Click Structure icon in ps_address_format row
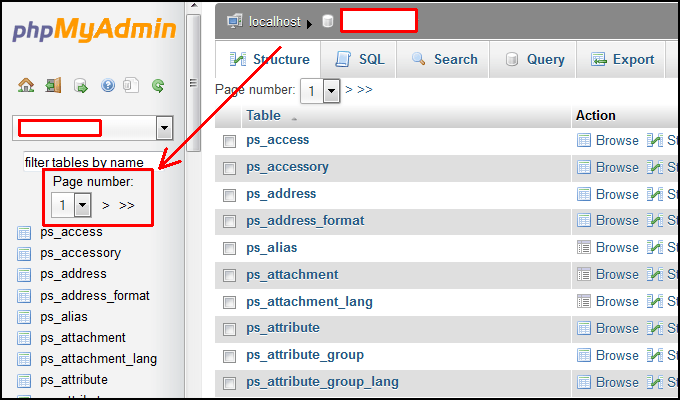 tap(655, 221)
